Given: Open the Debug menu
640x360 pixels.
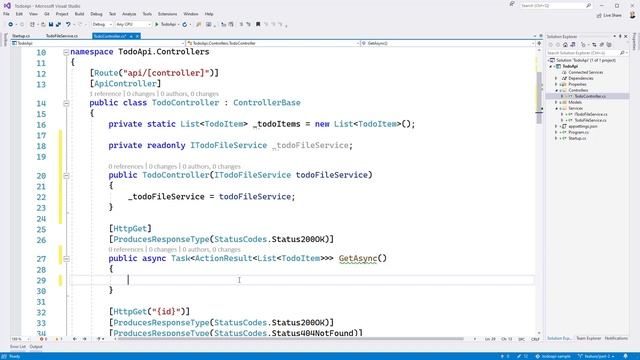Looking at the screenshot, I should pyautogui.click(x=96, y=14).
